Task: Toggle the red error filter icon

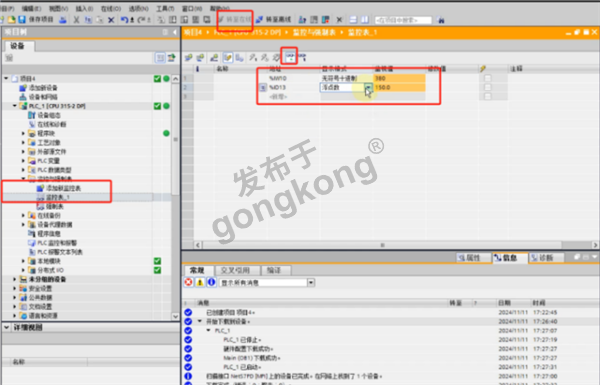Action: [x=188, y=282]
